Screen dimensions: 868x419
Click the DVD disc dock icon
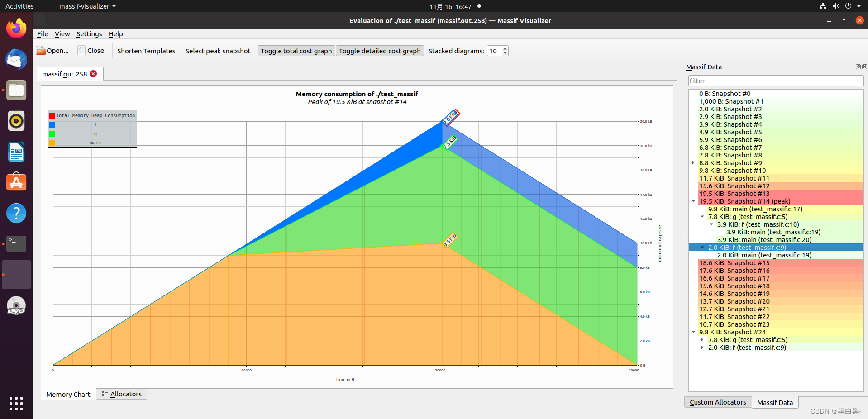click(x=16, y=305)
